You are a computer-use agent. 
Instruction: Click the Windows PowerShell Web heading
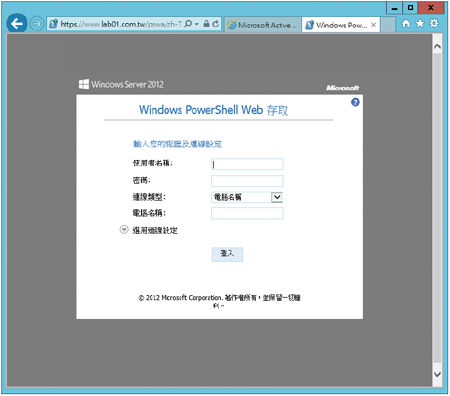[x=213, y=110]
